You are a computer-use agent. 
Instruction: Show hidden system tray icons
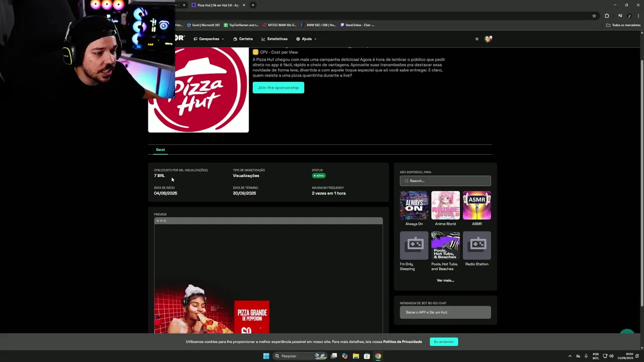coord(570,356)
